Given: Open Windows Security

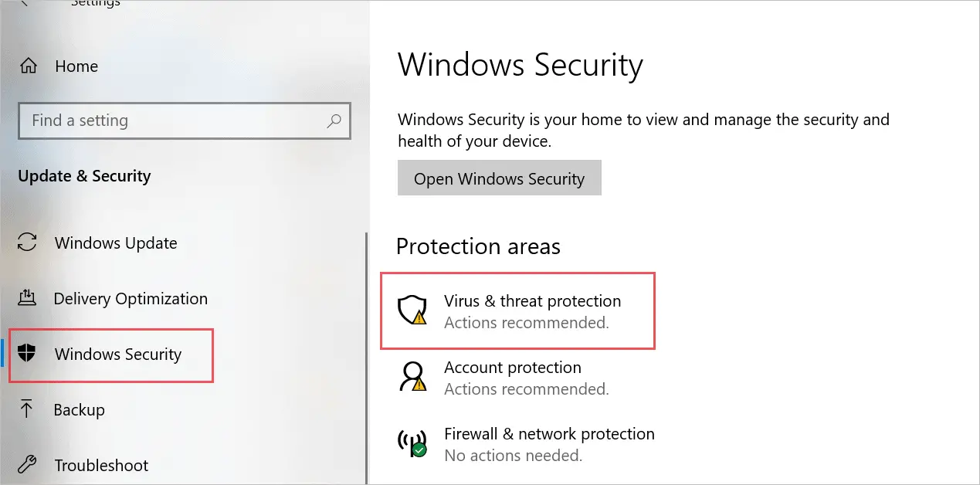Looking at the screenshot, I should pyautogui.click(x=499, y=178).
